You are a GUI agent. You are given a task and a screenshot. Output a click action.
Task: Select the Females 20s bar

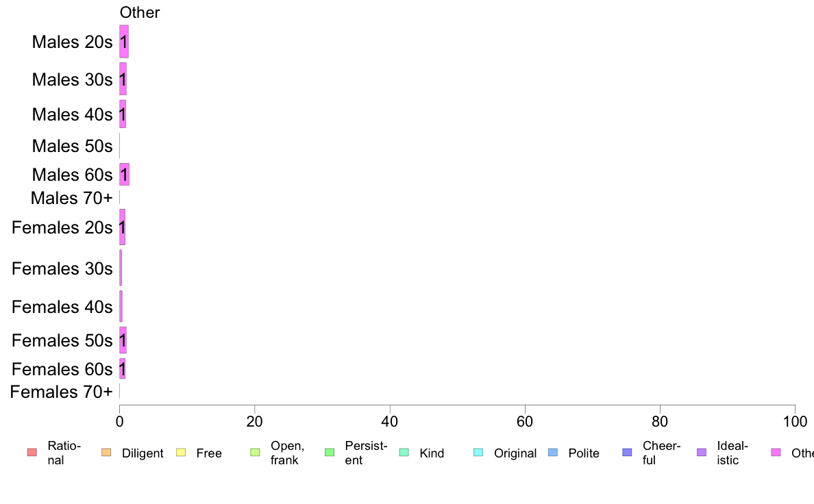click(x=123, y=227)
